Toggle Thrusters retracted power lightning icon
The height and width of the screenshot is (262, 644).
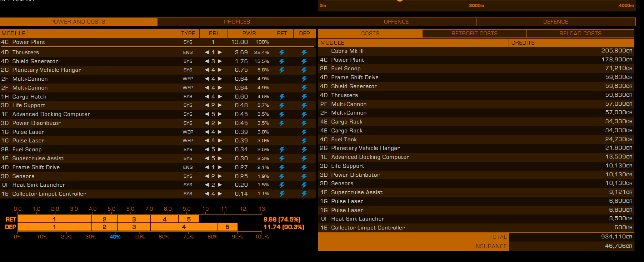282,52
